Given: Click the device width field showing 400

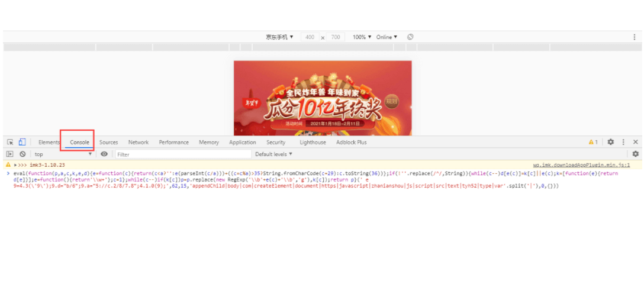Looking at the screenshot, I should coord(310,37).
